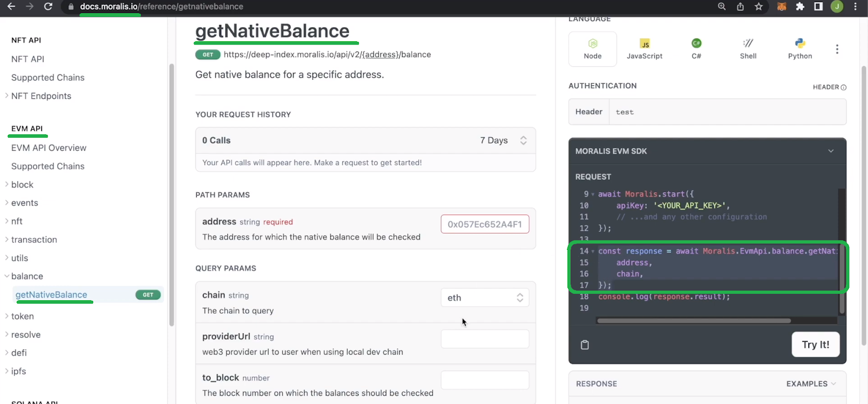The width and height of the screenshot is (868, 404).
Task: Toggle the browser side panel icon
Action: tap(818, 7)
